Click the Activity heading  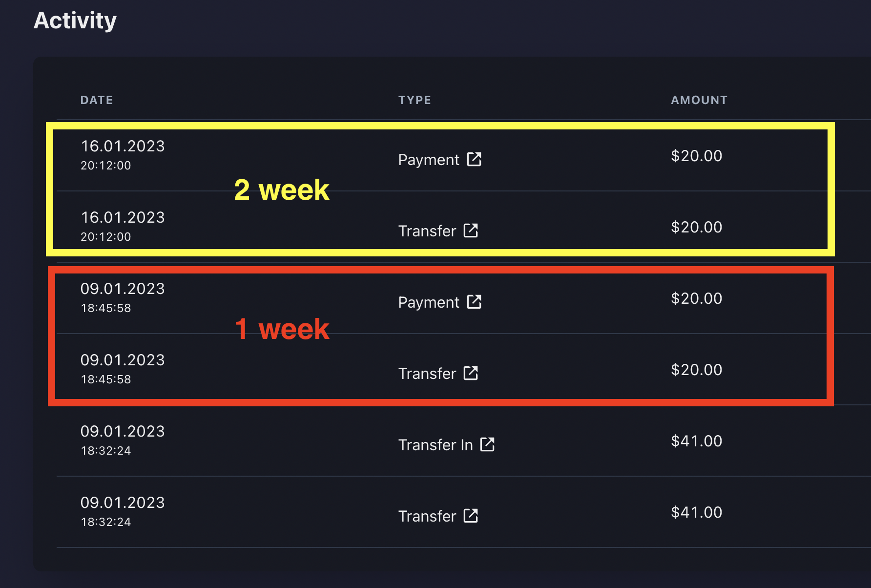pyautogui.click(x=75, y=21)
